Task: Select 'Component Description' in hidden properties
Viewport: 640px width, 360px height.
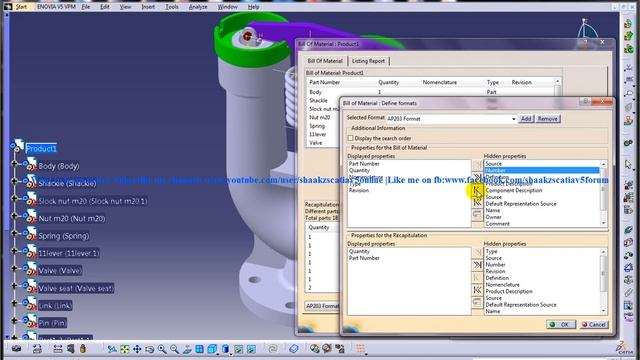Action: (513, 191)
